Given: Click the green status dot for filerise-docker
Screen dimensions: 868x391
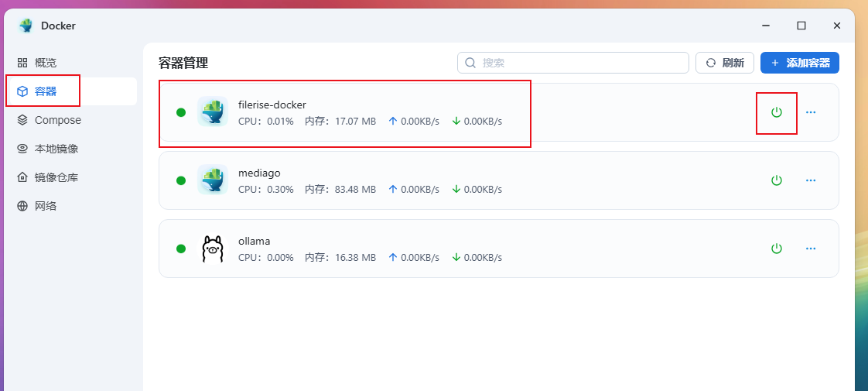Looking at the screenshot, I should coord(181,112).
